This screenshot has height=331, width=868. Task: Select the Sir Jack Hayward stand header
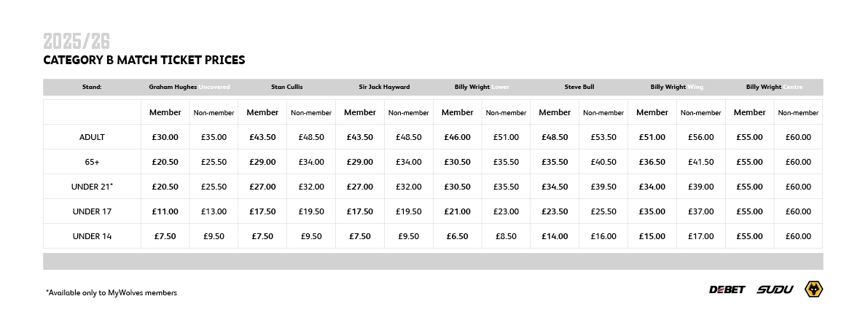(x=384, y=87)
